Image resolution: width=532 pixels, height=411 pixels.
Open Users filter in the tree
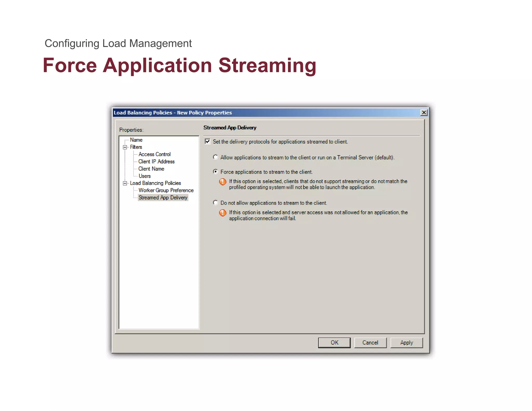tap(144, 176)
